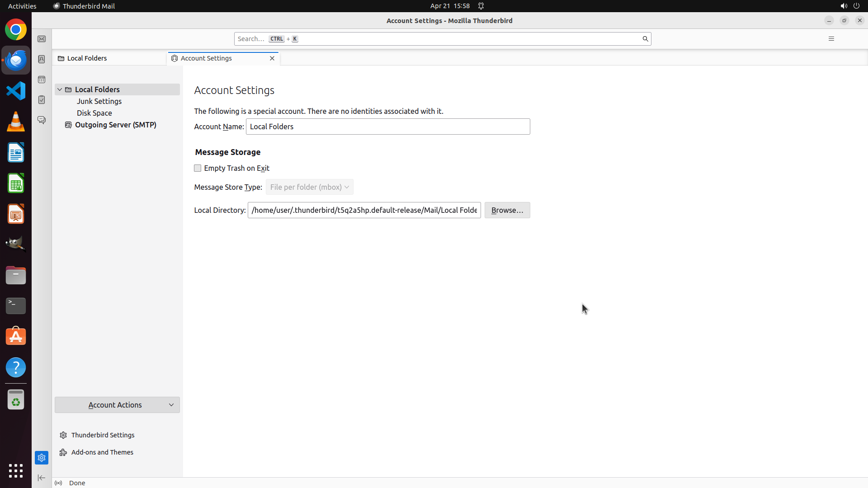The width and height of the screenshot is (868, 488).
Task: Select Junk Settings in account tree
Action: [99, 101]
